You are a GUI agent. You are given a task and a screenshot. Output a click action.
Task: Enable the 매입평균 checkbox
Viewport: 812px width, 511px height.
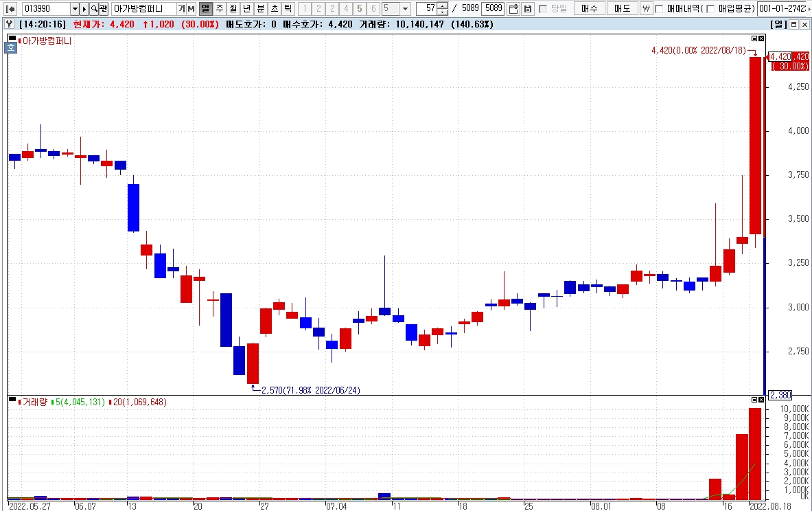point(710,9)
